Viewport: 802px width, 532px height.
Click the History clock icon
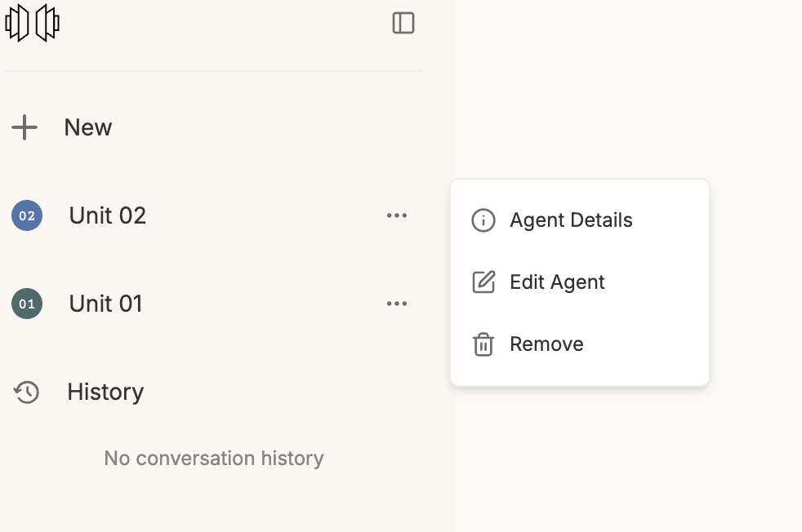[x=26, y=392]
